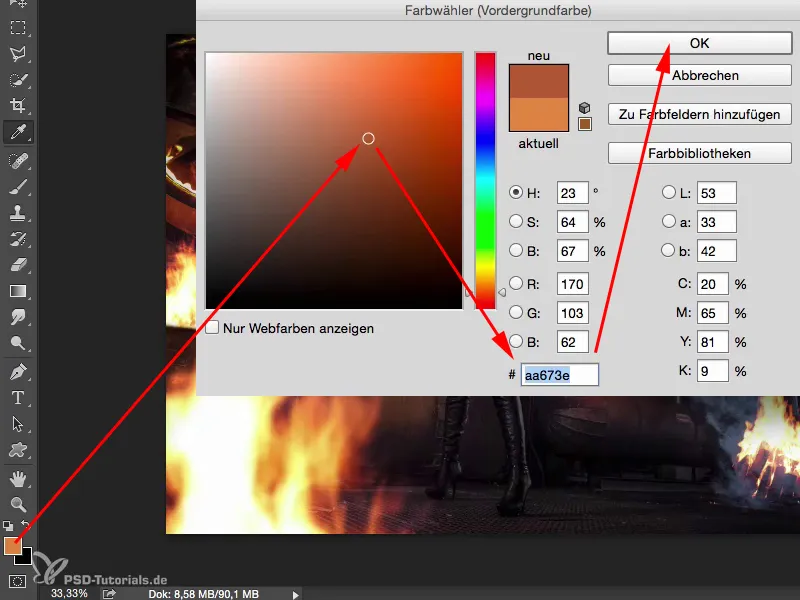Select the Quick Selection tool
The image size is (800, 600).
tap(18, 80)
